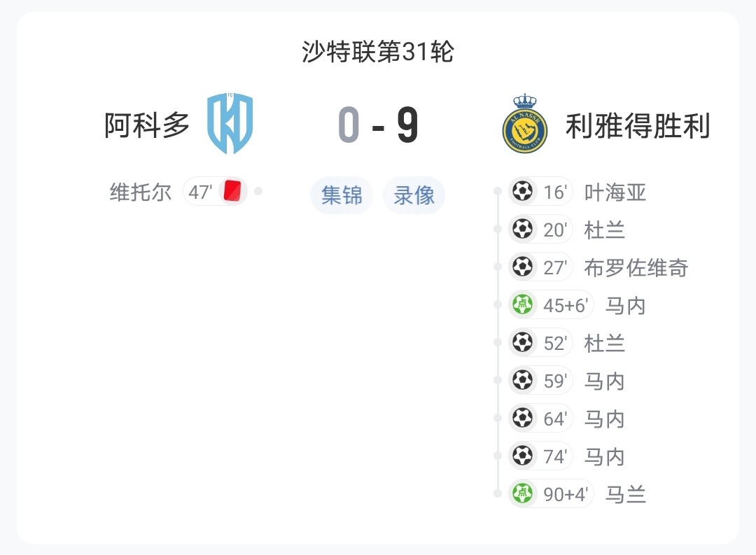Click scorer name 叶海亚
The height and width of the screenshot is (555, 756).
pos(615,192)
